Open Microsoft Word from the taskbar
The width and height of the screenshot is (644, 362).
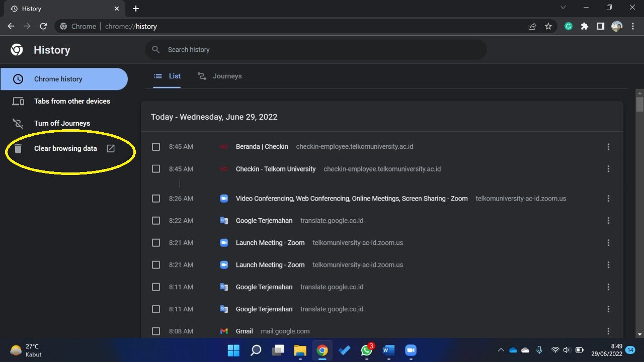388,350
